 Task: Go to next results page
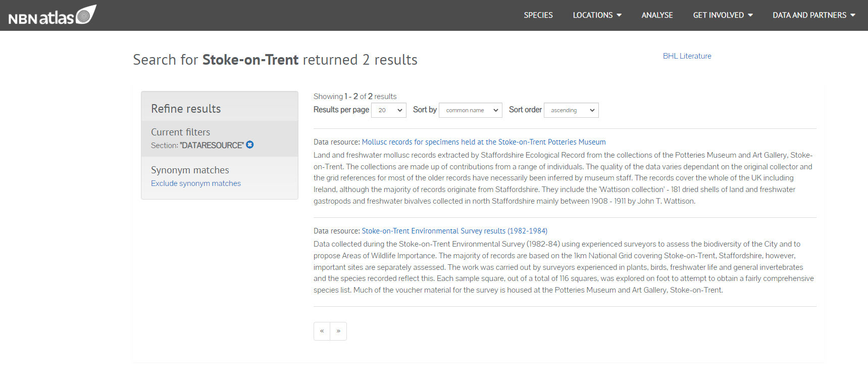click(338, 331)
